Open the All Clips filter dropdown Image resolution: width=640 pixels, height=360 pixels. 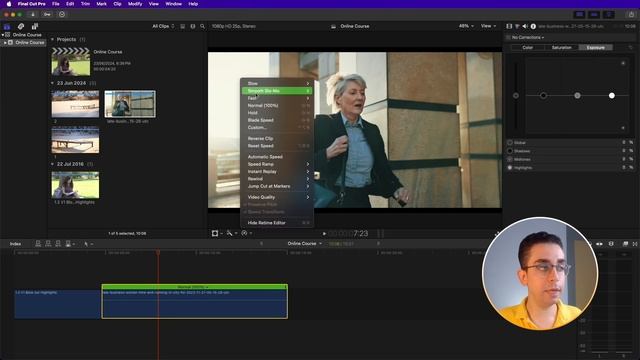pyautogui.click(x=163, y=26)
